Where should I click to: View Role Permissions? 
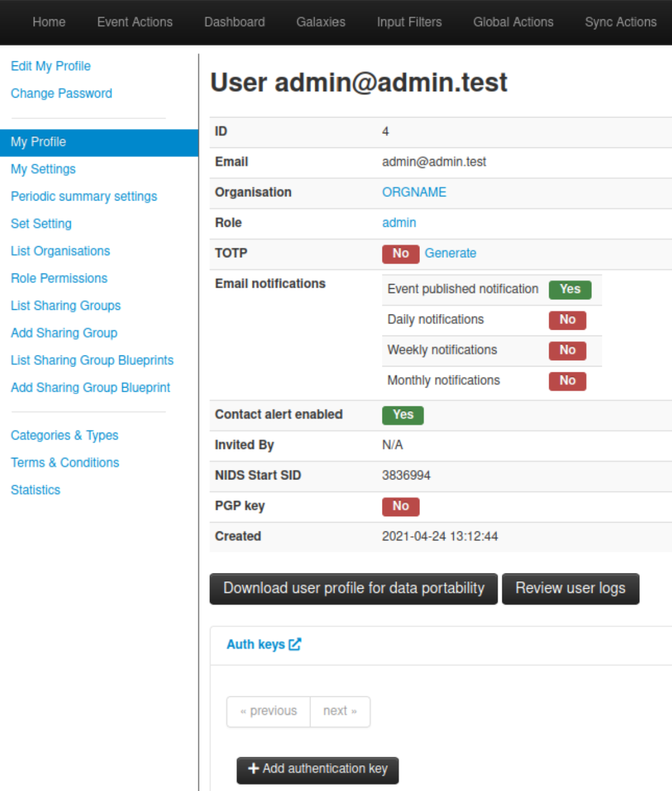59,278
